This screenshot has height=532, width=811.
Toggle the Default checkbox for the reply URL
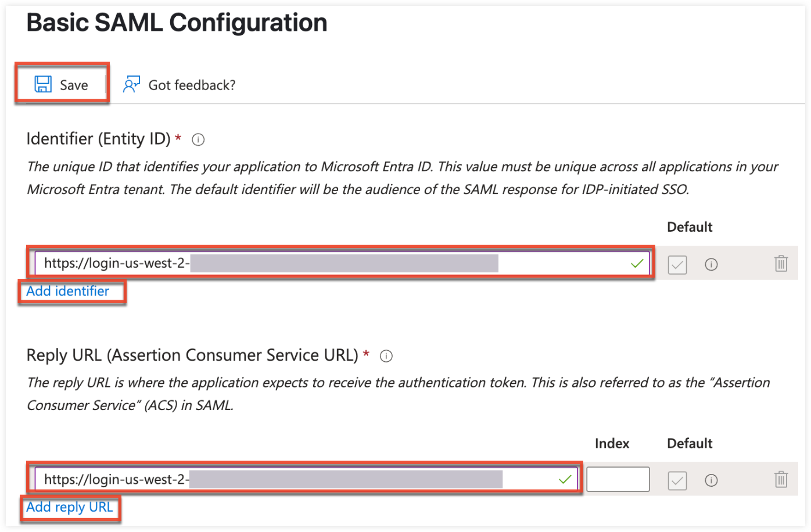(677, 480)
